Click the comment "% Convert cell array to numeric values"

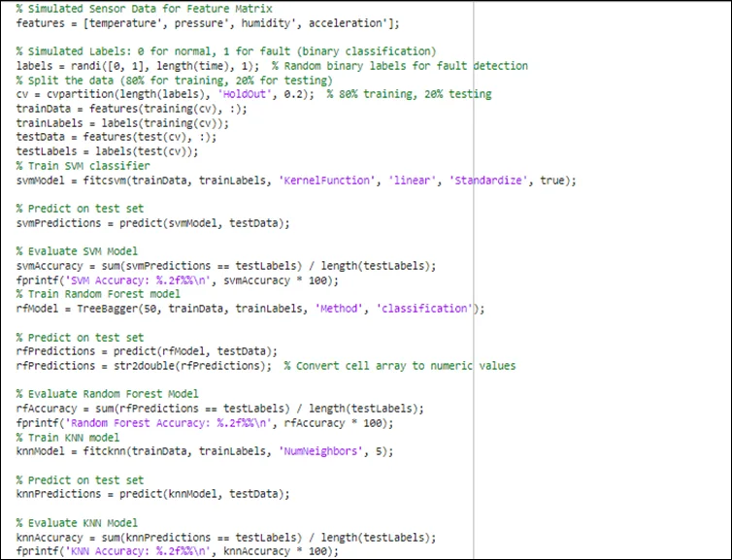[x=400, y=366]
